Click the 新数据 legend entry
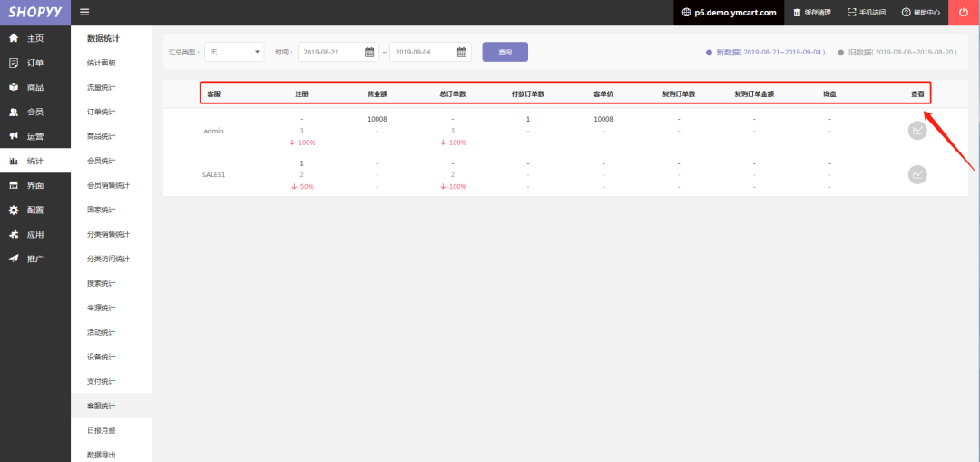This screenshot has width=980, height=462. pyautogui.click(x=766, y=53)
